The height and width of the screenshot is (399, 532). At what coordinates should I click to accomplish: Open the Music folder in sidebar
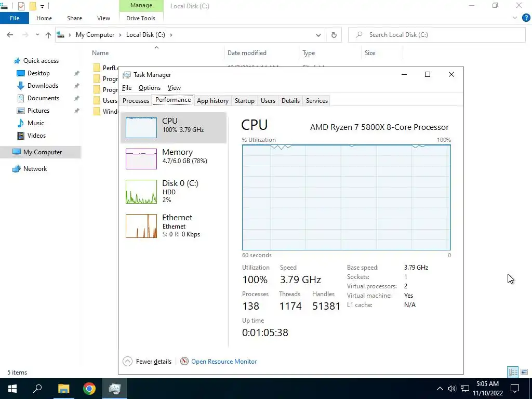coord(36,123)
